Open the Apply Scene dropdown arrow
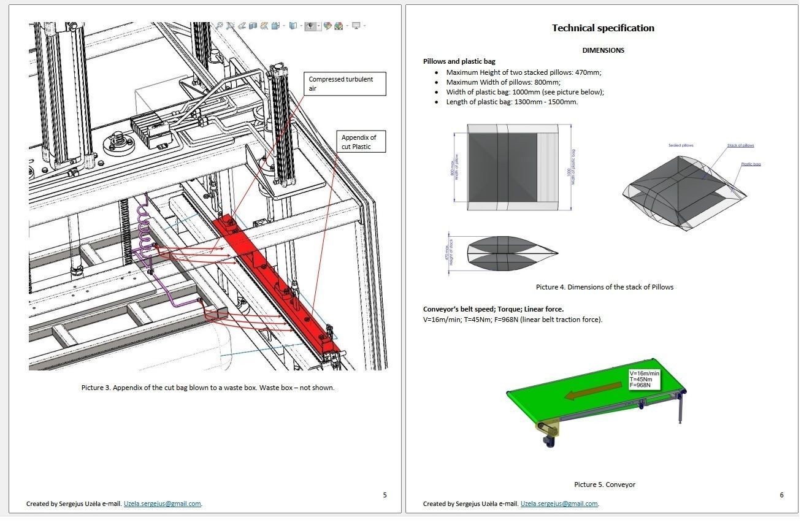Screen dimensions: 812x525 coord(347,26)
